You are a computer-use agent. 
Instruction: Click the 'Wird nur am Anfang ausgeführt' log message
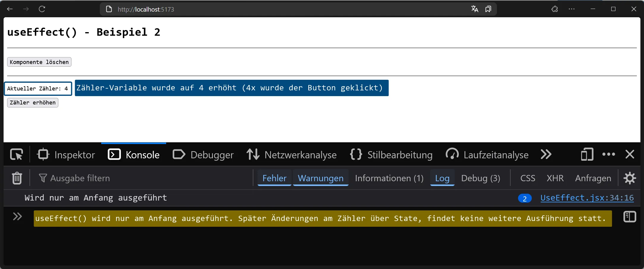(96, 198)
